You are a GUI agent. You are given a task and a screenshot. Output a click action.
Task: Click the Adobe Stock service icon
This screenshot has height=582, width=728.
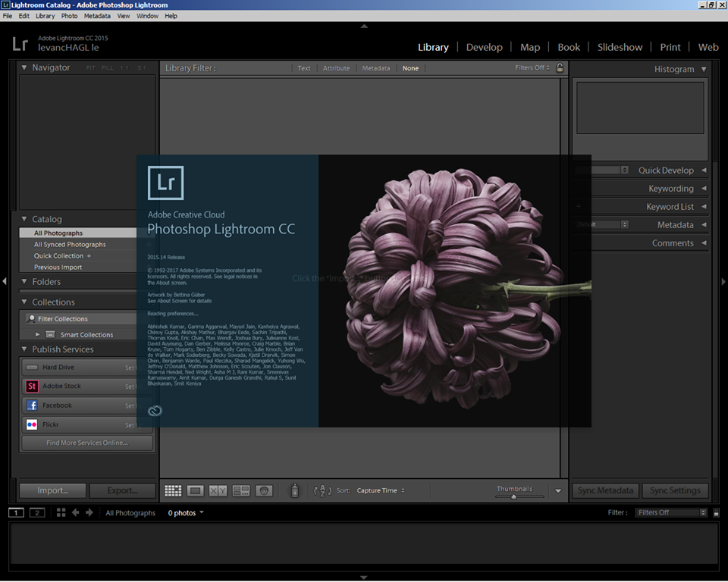click(32, 386)
